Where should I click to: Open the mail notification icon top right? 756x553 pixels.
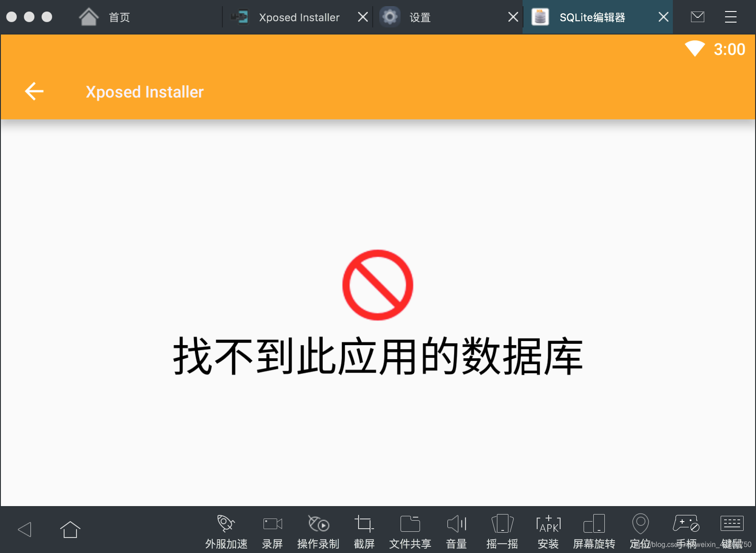(x=697, y=16)
